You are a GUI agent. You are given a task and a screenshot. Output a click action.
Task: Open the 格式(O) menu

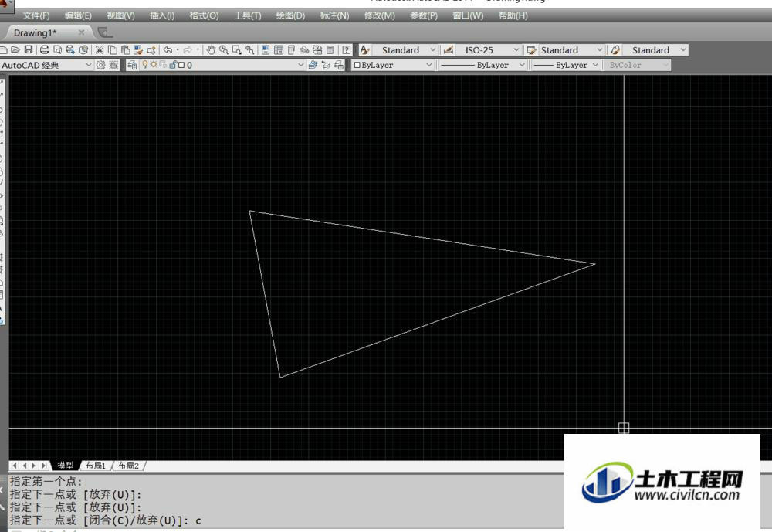[204, 15]
